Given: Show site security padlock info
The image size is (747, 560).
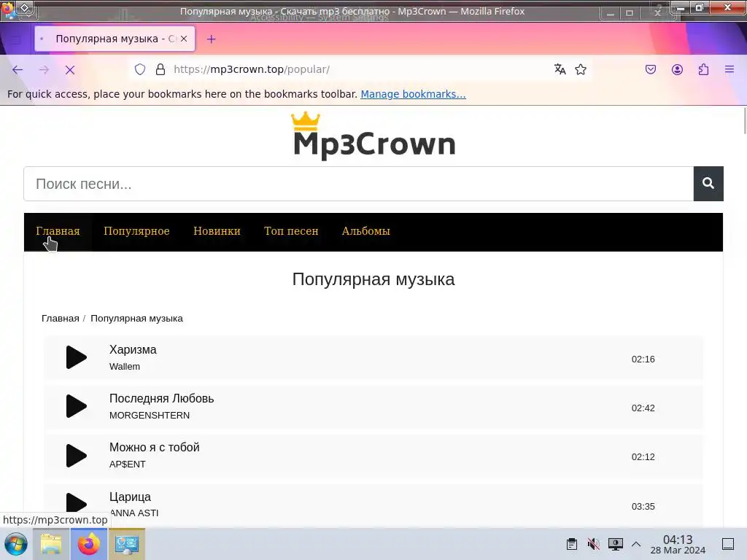Looking at the screenshot, I should [x=160, y=69].
